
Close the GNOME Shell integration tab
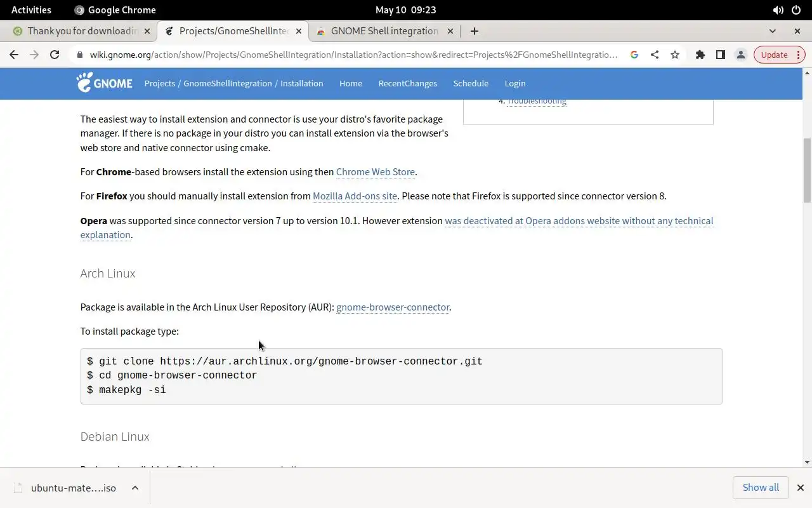[x=450, y=30]
